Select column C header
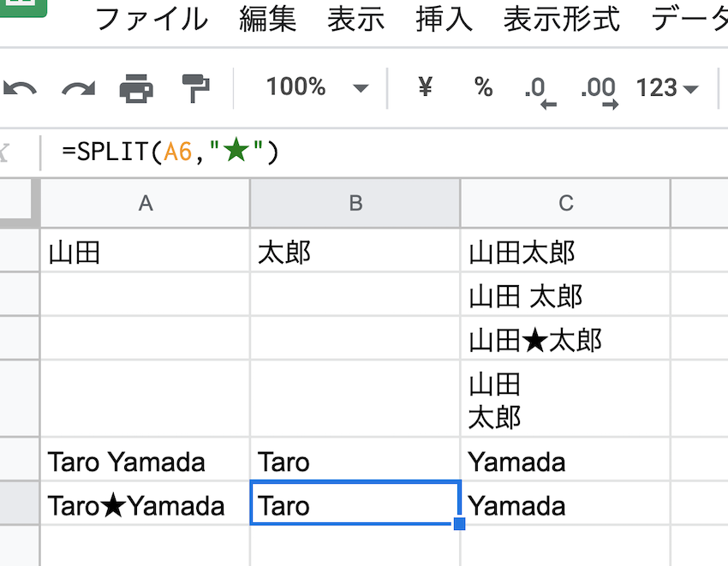Screen dimensions: 728x566 point(565,203)
